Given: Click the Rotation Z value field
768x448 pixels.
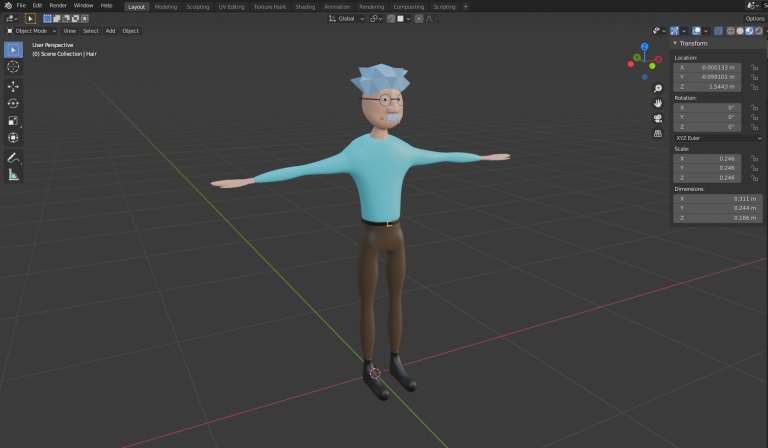Looking at the screenshot, I should pos(707,127).
